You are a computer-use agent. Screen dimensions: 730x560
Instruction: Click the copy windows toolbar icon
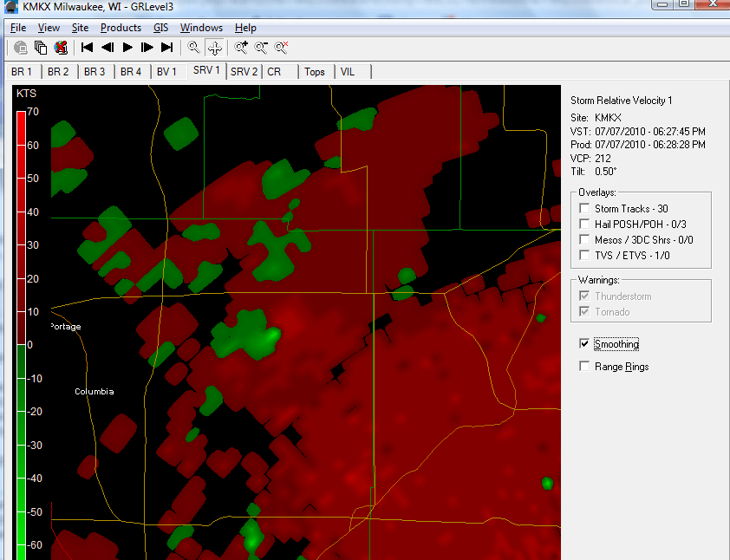(x=41, y=48)
